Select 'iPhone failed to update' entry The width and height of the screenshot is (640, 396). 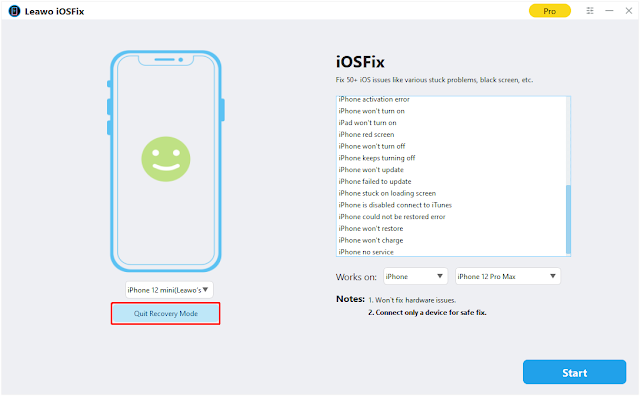(375, 182)
